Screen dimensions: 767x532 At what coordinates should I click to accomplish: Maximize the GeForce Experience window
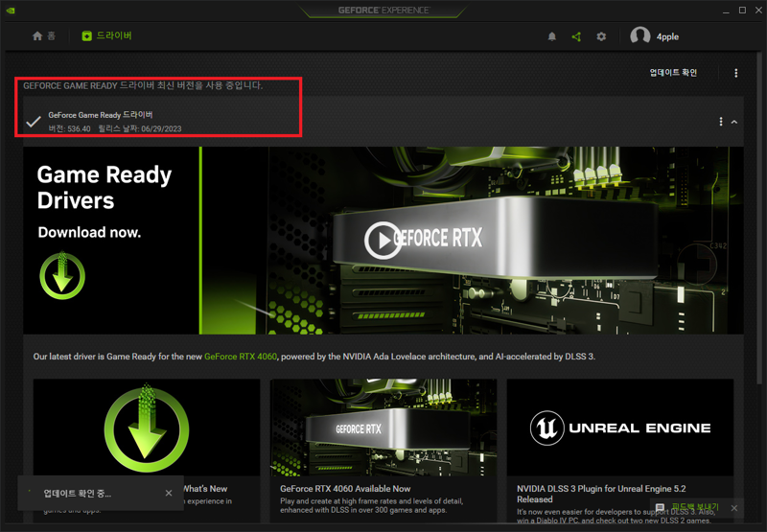point(742,11)
